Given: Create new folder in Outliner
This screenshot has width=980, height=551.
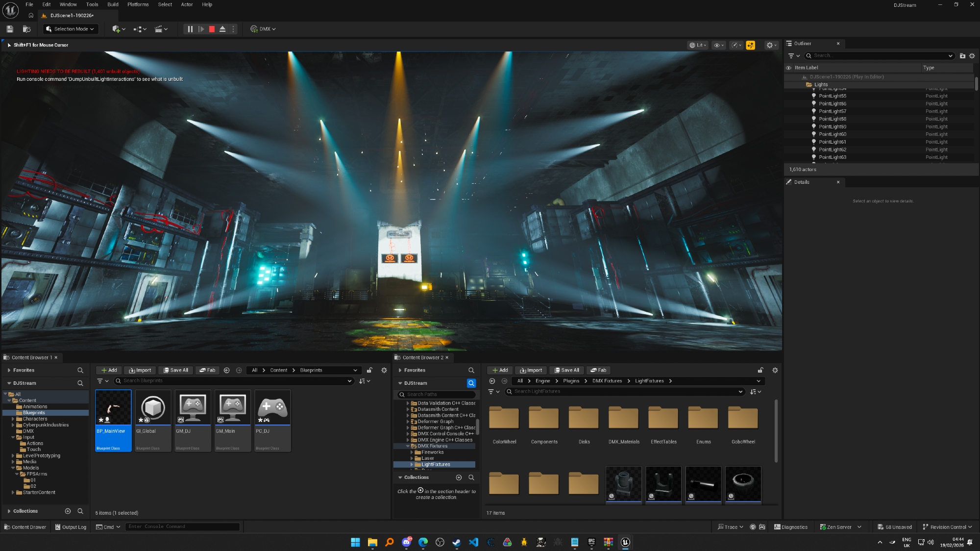Looking at the screenshot, I should [962, 56].
